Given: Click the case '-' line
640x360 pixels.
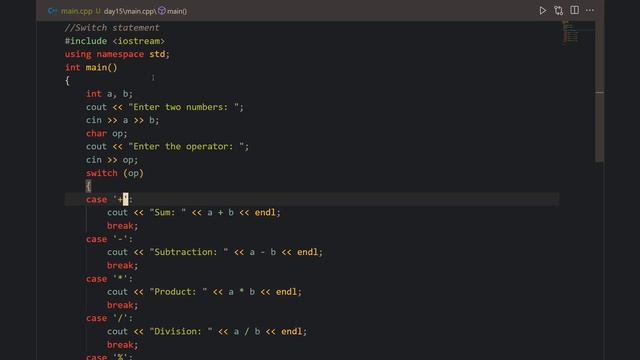Looking at the screenshot, I should (109, 239).
